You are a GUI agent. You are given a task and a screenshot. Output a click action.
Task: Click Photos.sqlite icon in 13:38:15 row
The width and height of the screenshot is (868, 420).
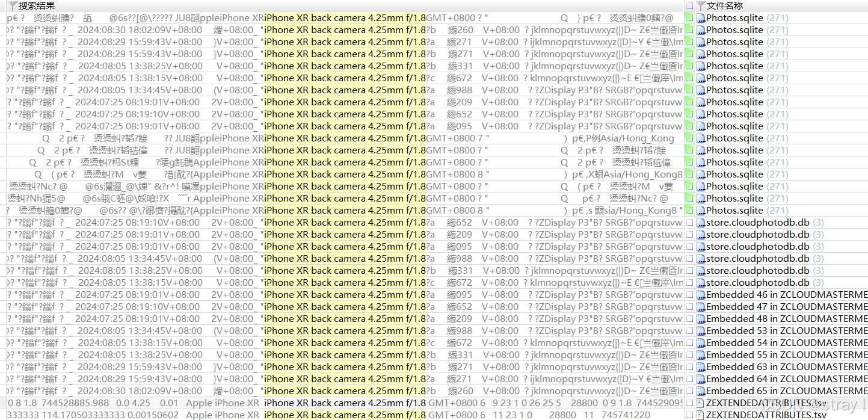[701, 78]
